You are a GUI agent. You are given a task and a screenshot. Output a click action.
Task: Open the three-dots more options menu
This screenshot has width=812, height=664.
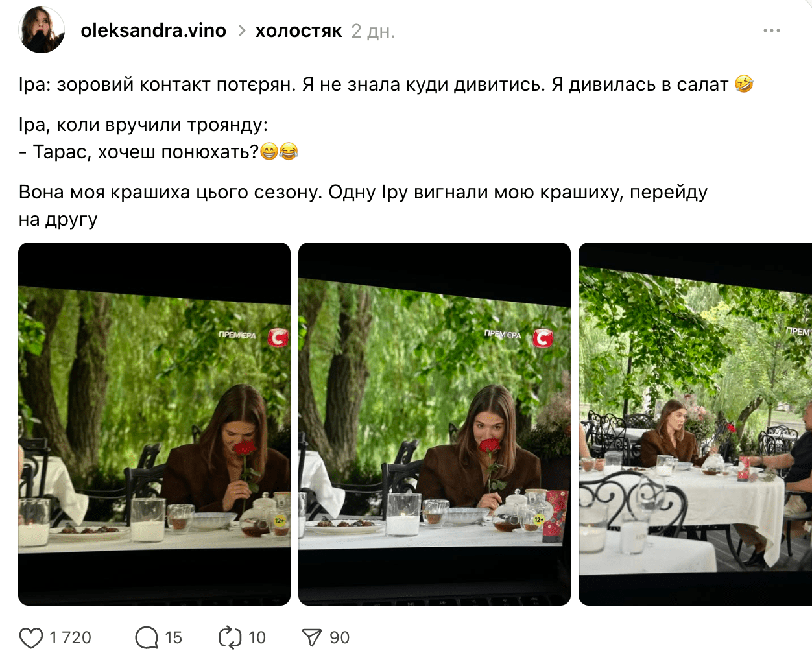pos(772,30)
